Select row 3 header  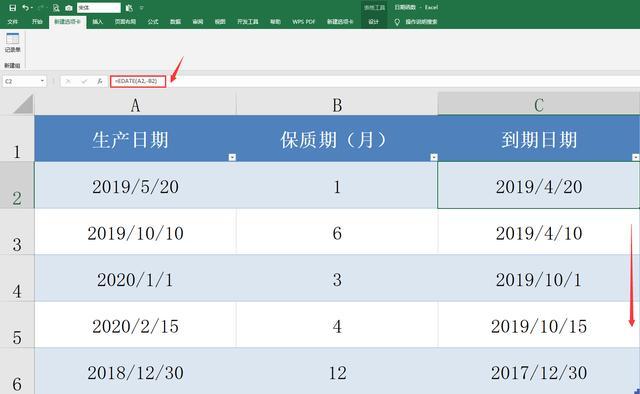[17, 232]
